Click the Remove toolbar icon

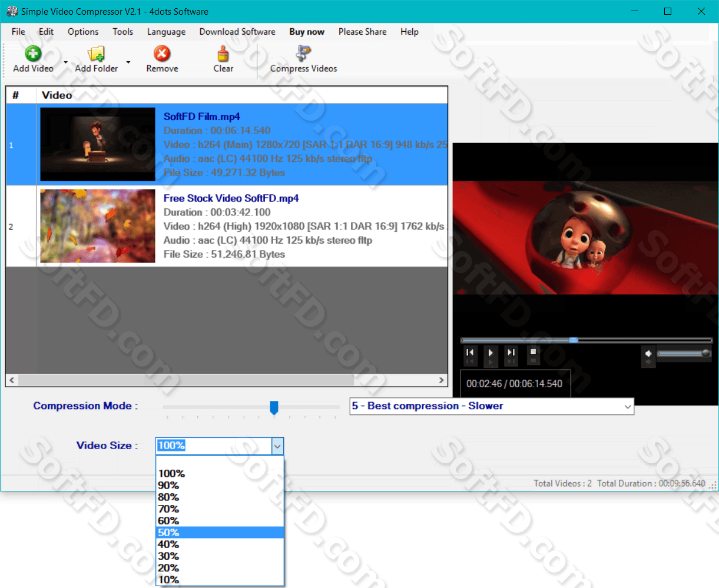[162, 54]
